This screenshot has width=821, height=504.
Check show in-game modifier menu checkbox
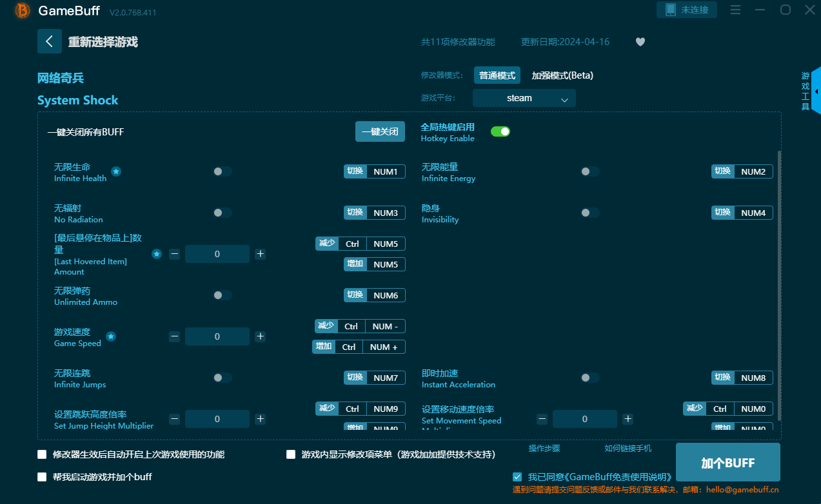(x=291, y=454)
